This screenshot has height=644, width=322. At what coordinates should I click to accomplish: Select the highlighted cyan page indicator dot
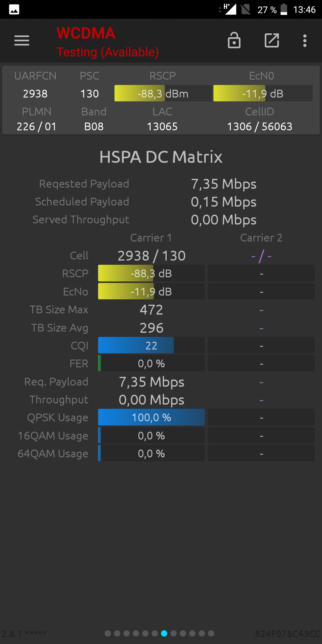tap(164, 633)
